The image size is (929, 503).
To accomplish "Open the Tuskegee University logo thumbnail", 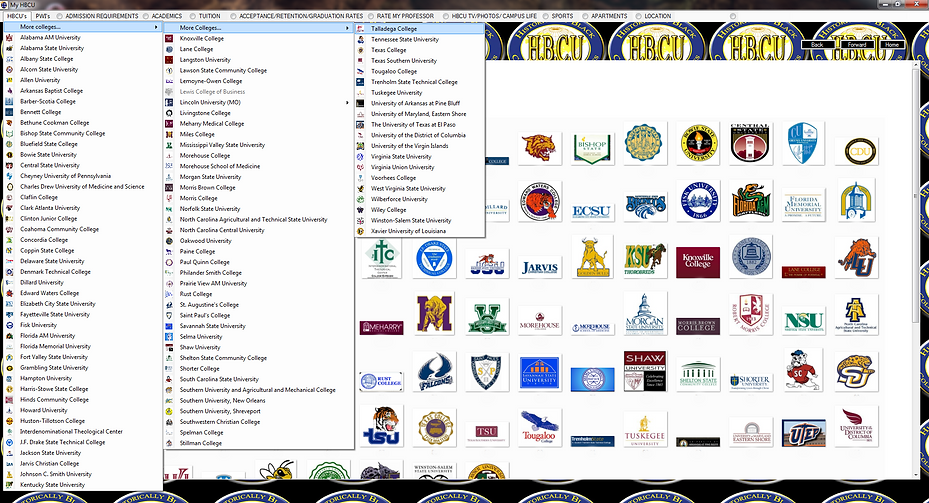I will pyautogui.click(x=645, y=431).
